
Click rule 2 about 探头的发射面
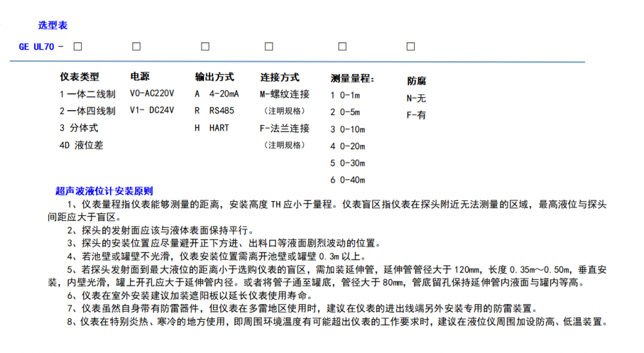click(x=160, y=231)
